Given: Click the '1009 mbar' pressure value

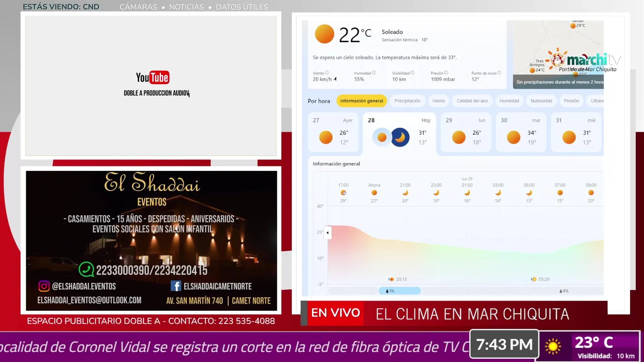Looking at the screenshot, I should pos(443,79).
